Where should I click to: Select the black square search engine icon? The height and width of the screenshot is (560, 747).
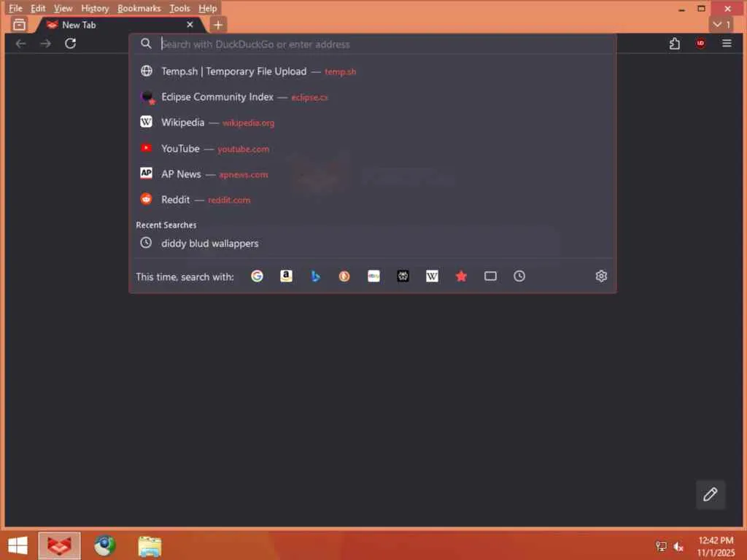point(403,276)
